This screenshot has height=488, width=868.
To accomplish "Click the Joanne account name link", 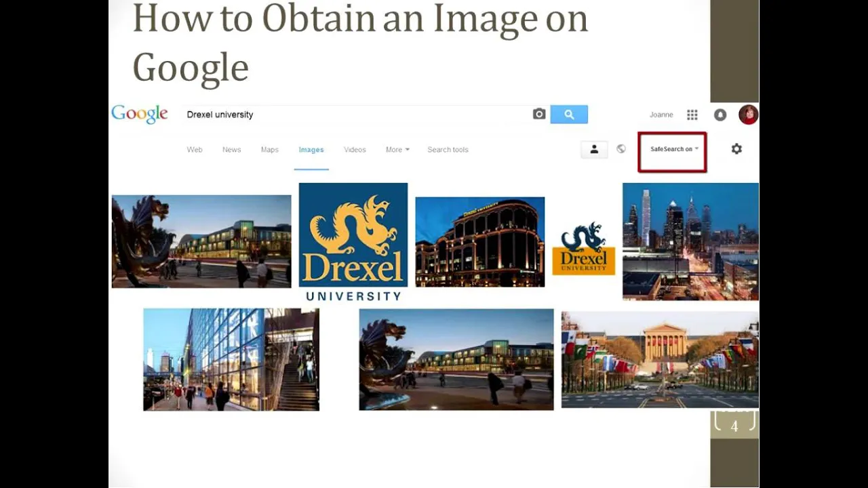I will (661, 115).
